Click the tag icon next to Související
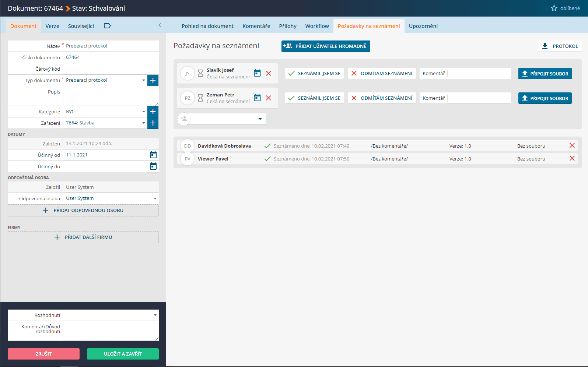This screenshot has width=588, height=367. click(107, 26)
